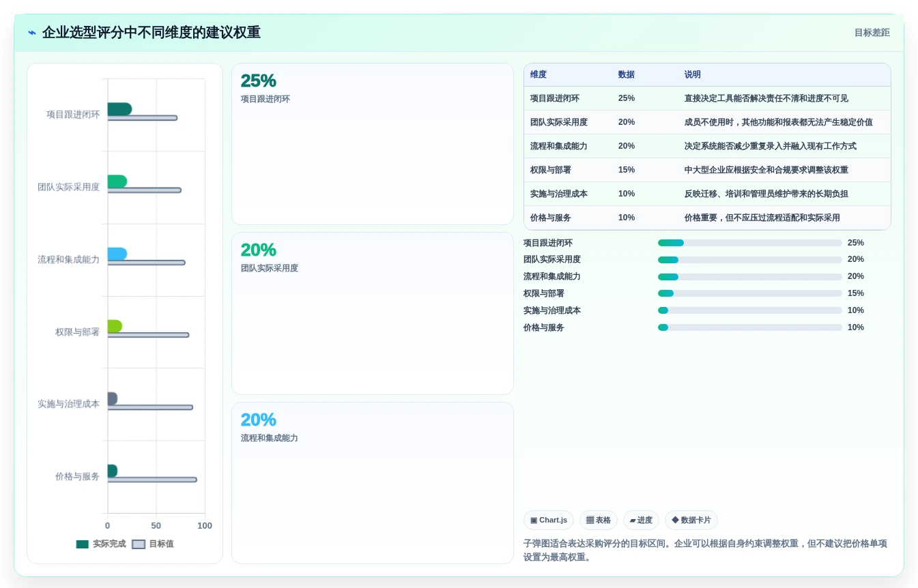Click 15% cell in 权限与部署 table row
The height and width of the screenshot is (588, 918).
tap(627, 170)
